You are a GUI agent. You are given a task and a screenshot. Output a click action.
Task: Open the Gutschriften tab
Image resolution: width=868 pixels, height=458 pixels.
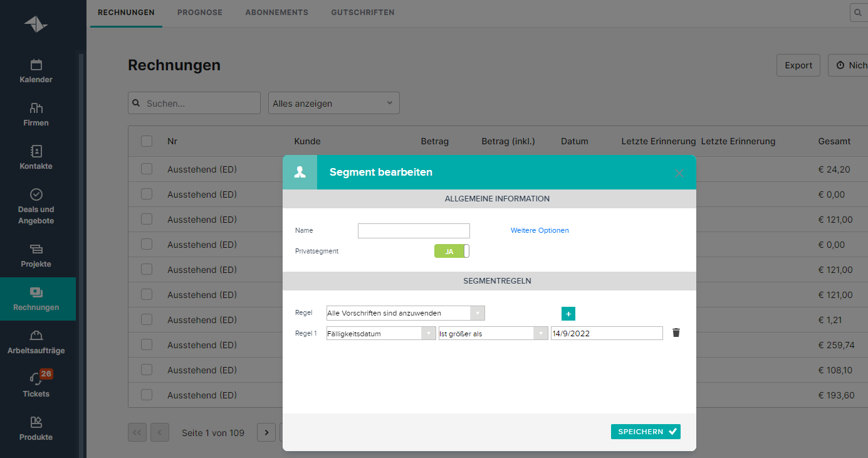pyautogui.click(x=363, y=13)
